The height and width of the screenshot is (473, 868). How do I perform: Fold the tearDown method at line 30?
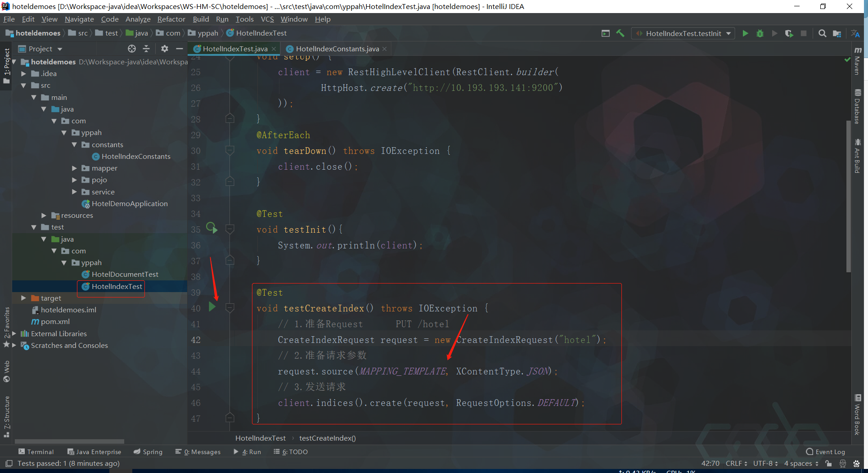(229, 150)
